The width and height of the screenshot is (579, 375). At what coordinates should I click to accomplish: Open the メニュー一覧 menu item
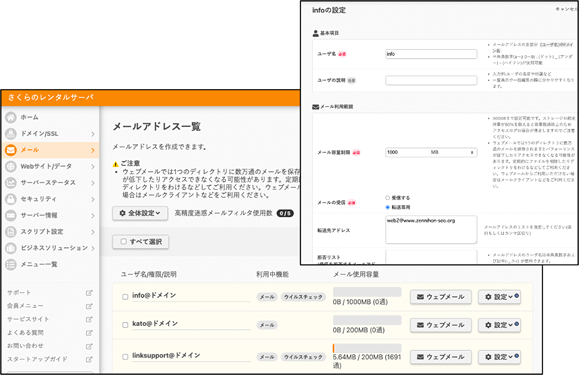point(51,264)
